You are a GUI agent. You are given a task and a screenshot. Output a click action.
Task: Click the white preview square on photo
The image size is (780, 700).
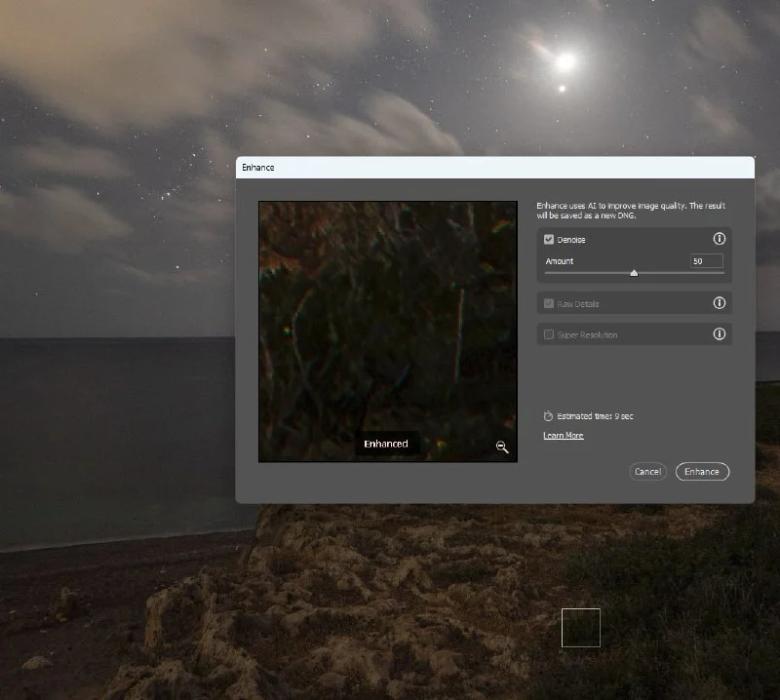coord(581,628)
